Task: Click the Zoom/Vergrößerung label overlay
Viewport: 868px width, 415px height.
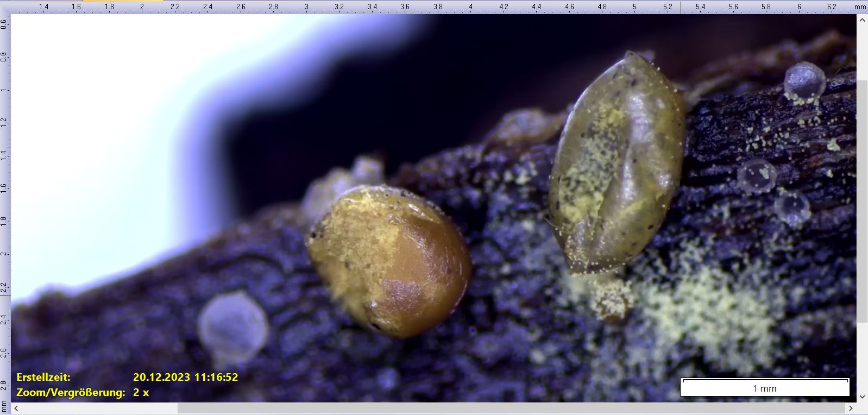Action: tap(71, 392)
